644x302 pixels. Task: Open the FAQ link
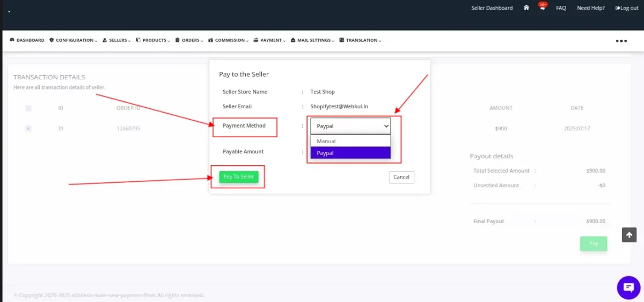tap(561, 8)
